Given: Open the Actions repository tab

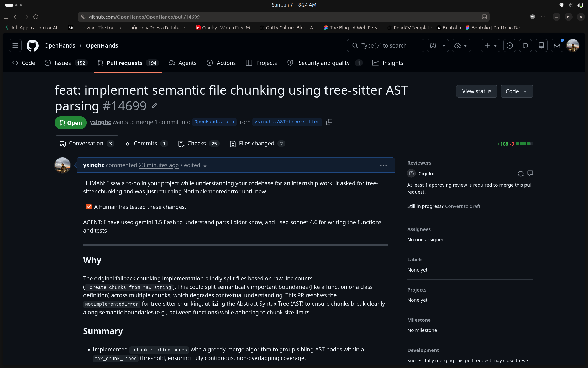Looking at the screenshot, I should pyautogui.click(x=221, y=63).
